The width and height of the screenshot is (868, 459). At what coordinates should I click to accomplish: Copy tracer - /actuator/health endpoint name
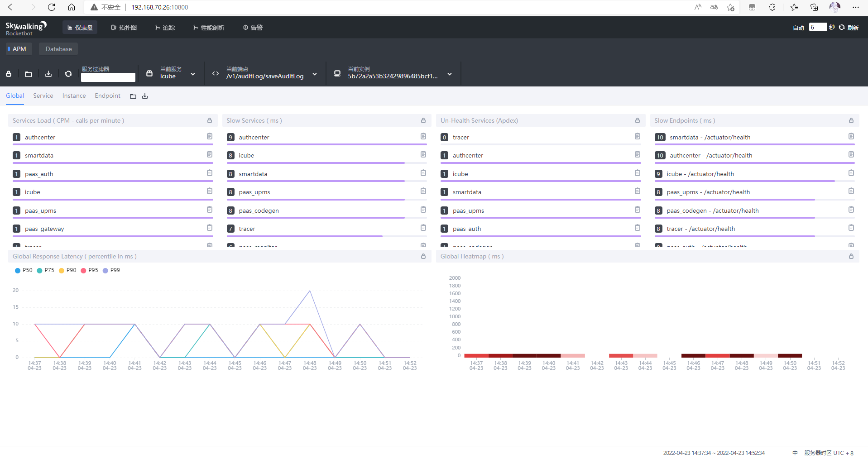click(851, 228)
